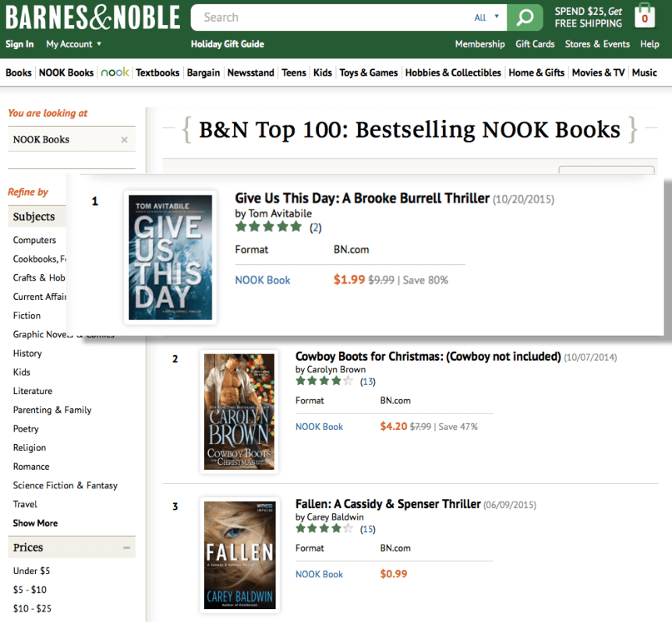672x624 pixels.
Task: Select Science Fiction & Fantasy subject
Action: [65, 485]
